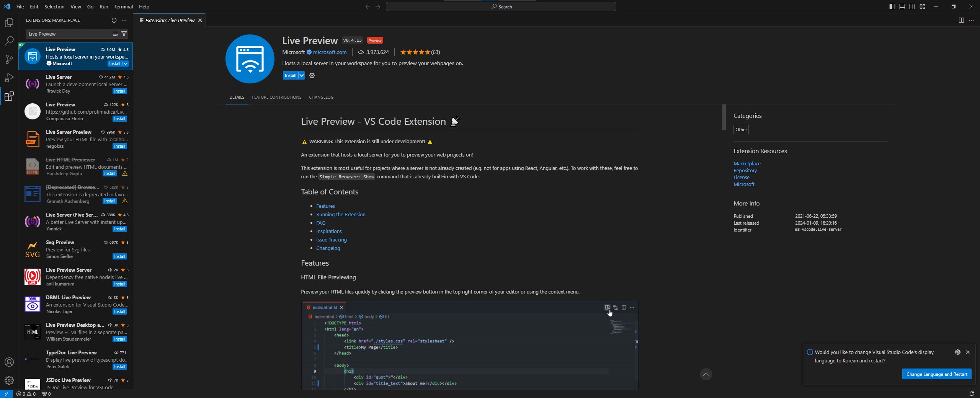Open the Manage gear at bottom left

[x=9, y=381]
